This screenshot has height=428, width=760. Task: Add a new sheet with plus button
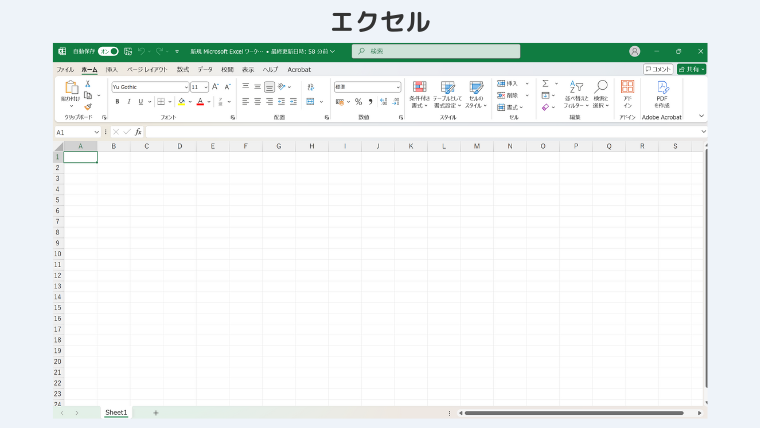click(156, 413)
